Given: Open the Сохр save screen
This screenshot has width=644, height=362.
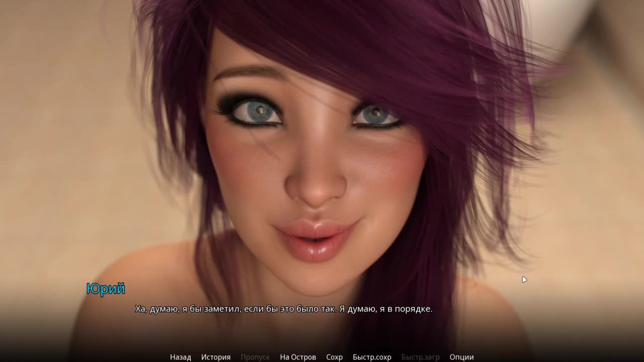Looking at the screenshot, I should tap(334, 357).
